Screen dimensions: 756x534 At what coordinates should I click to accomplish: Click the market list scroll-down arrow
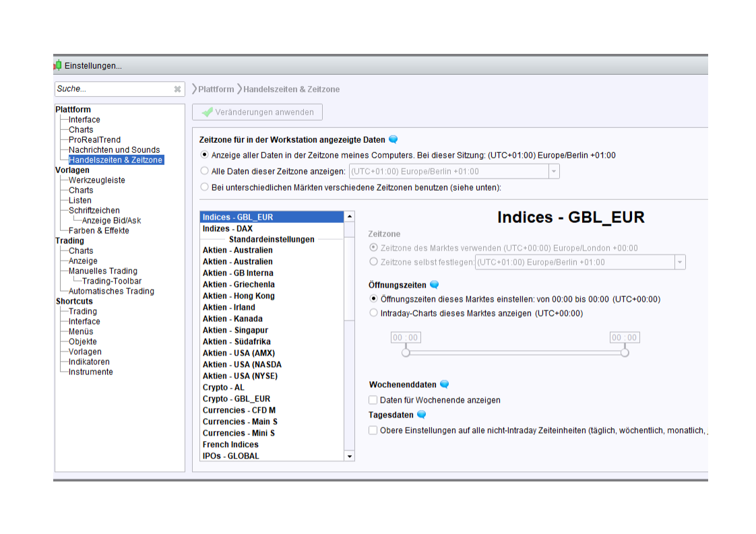click(x=350, y=456)
